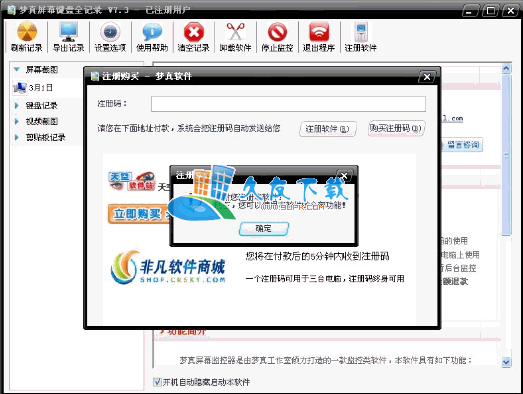Close the 注册购买 dialog

(x=427, y=77)
